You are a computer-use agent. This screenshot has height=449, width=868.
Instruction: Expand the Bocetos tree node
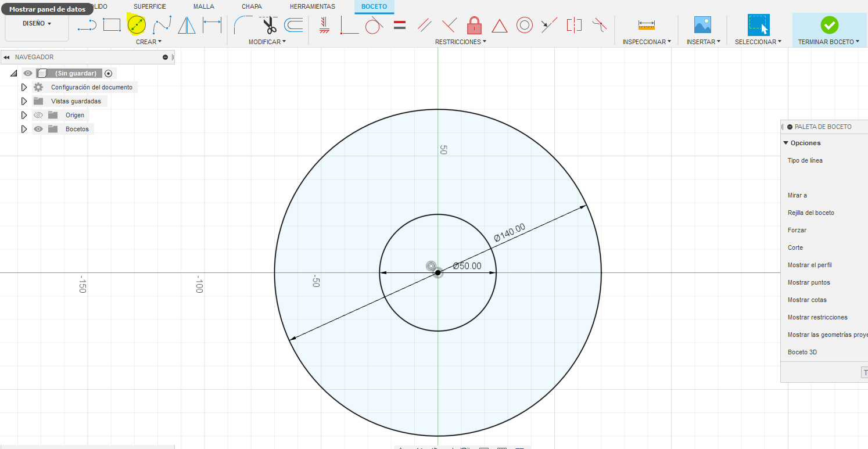pyautogui.click(x=24, y=129)
